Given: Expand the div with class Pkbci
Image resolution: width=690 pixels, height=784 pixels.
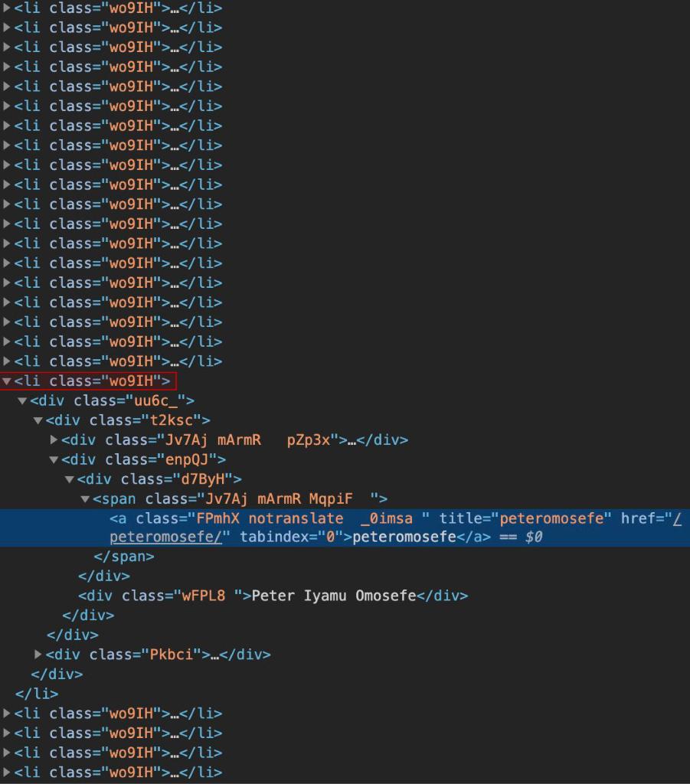Looking at the screenshot, I should (x=38, y=655).
